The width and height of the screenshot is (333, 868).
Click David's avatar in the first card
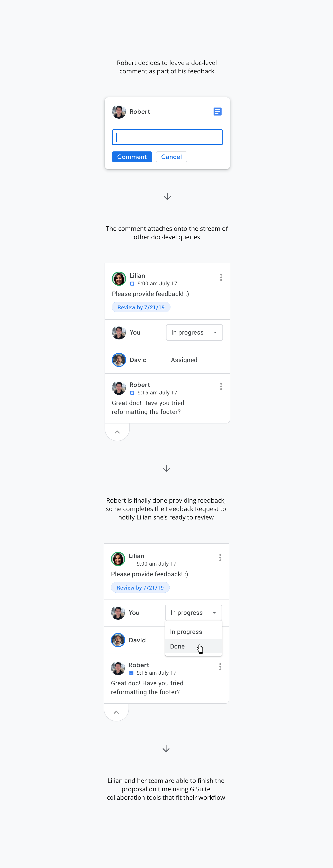tap(119, 360)
